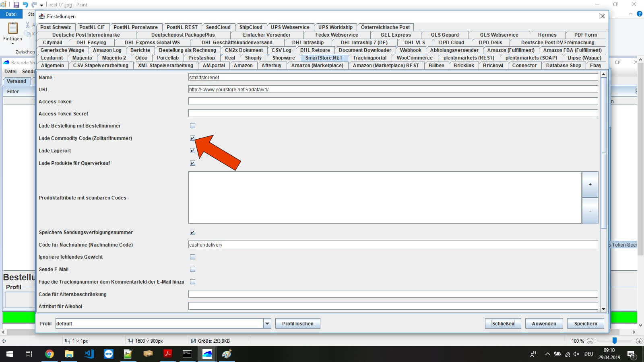The height and width of the screenshot is (362, 644).
Task: Open the command prompt taskbar icon
Action: pyautogui.click(x=187, y=354)
